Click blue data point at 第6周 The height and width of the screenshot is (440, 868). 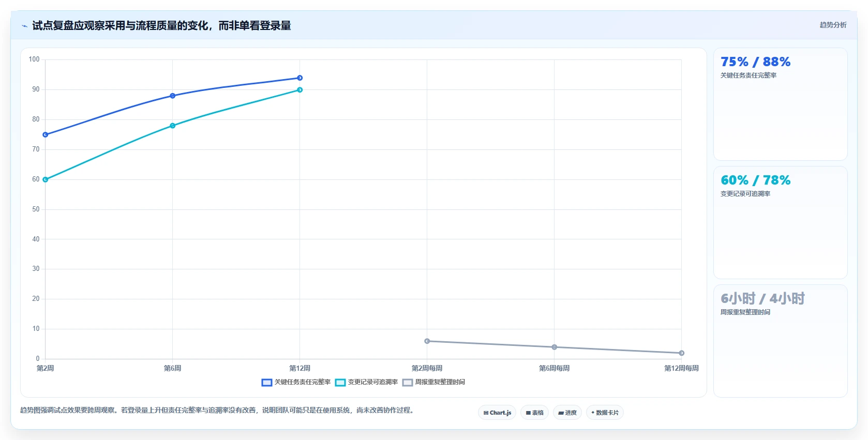coord(173,96)
